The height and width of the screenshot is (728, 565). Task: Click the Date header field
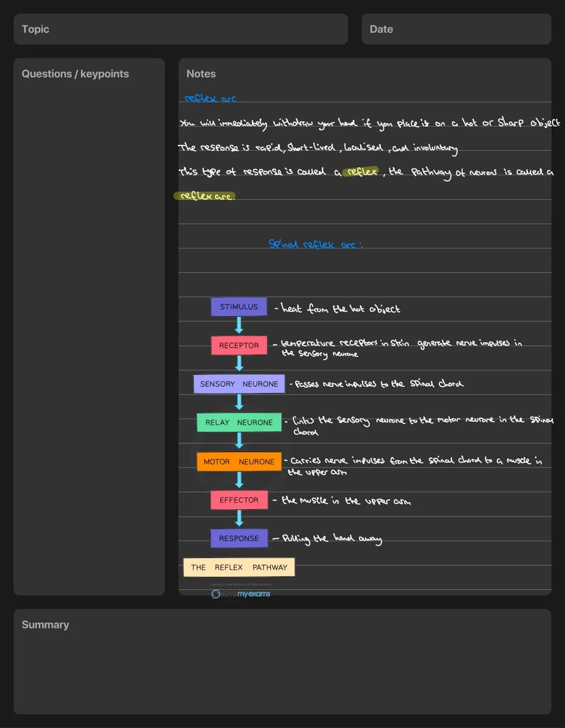click(456, 29)
